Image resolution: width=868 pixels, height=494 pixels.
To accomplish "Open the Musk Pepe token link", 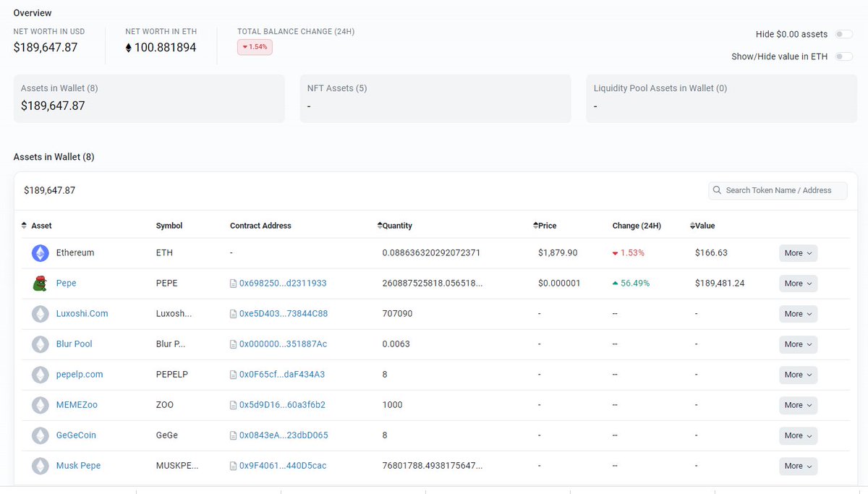I will coord(78,466).
